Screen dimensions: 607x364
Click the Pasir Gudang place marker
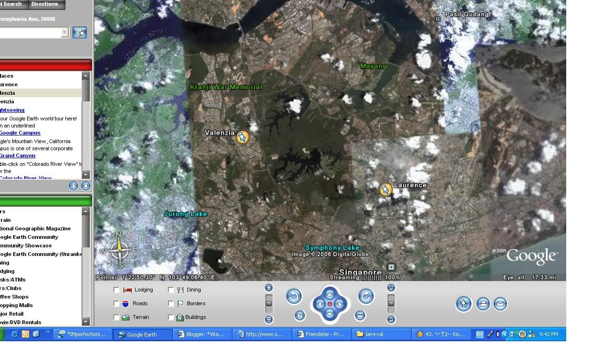pyautogui.click(x=438, y=19)
